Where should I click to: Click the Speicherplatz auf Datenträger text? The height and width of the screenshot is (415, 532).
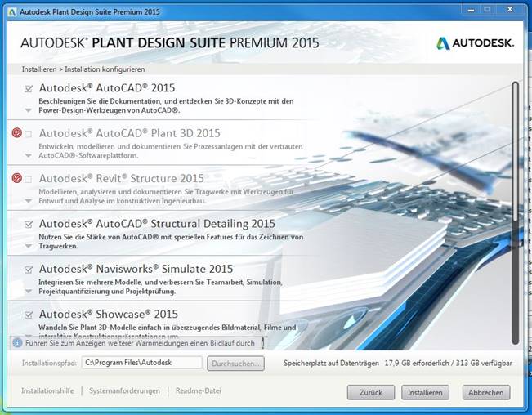point(331,363)
